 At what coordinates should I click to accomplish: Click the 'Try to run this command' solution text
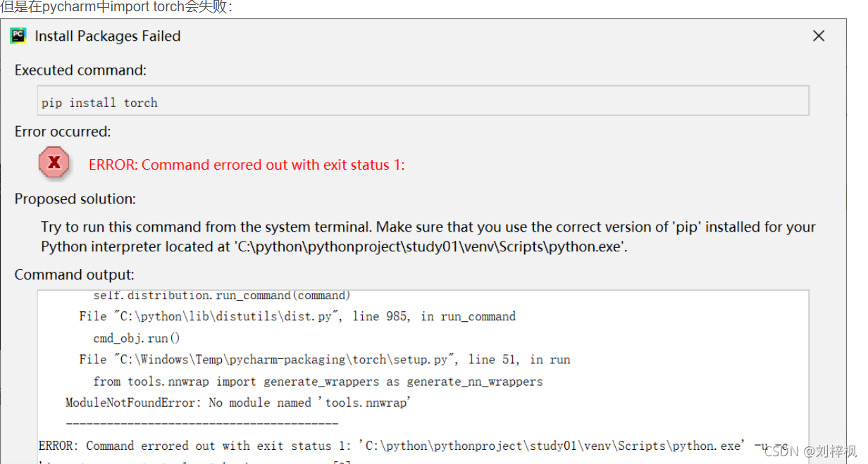[428, 227]
